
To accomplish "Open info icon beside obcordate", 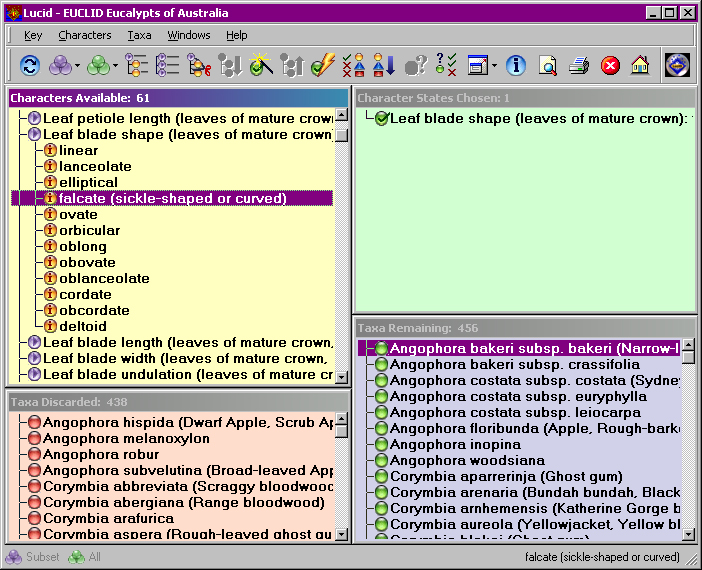I will [x=50, y=310].
